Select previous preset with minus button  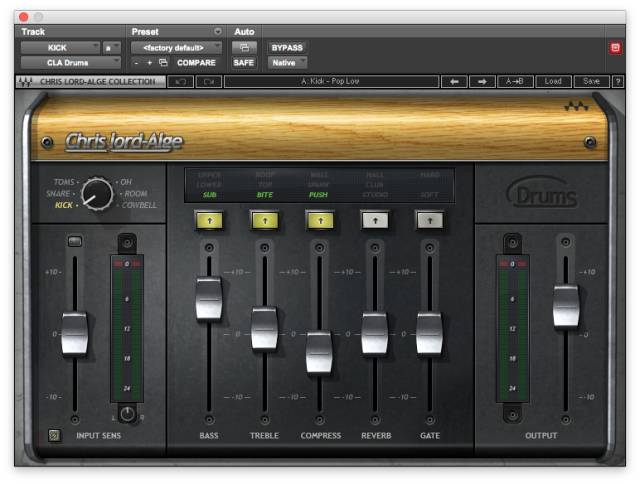[136, 63]
